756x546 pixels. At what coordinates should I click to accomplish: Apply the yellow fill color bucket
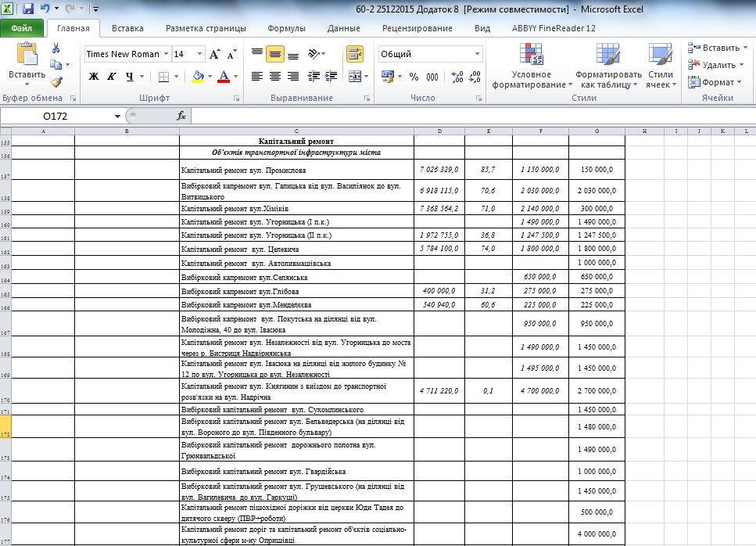tap(198, 77)
